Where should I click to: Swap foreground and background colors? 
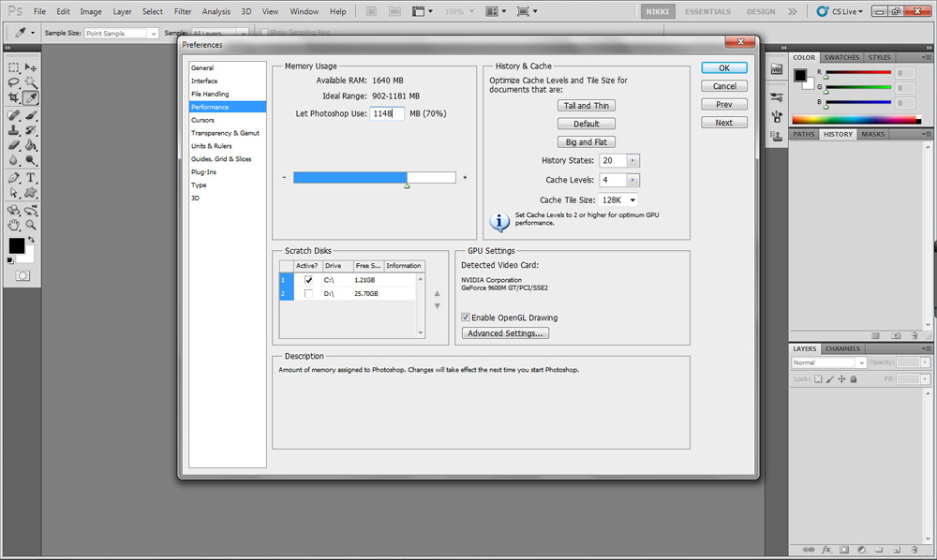pyautogui.click(x=31, y=240)
